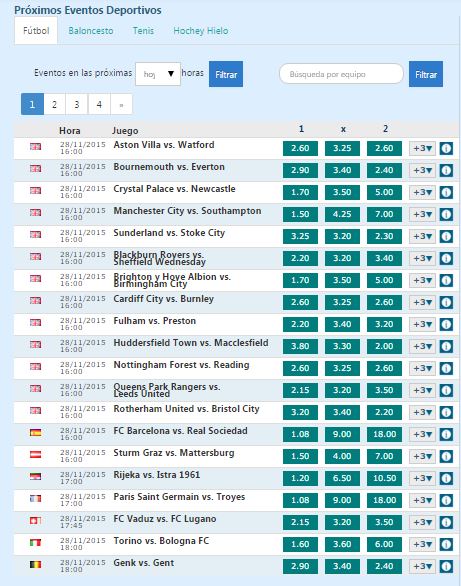Viewport: 461px width, 586px height.
Task: Show info for Manchester City vs. Southampton
Action: pyautogui.click(x=446, y=215)
